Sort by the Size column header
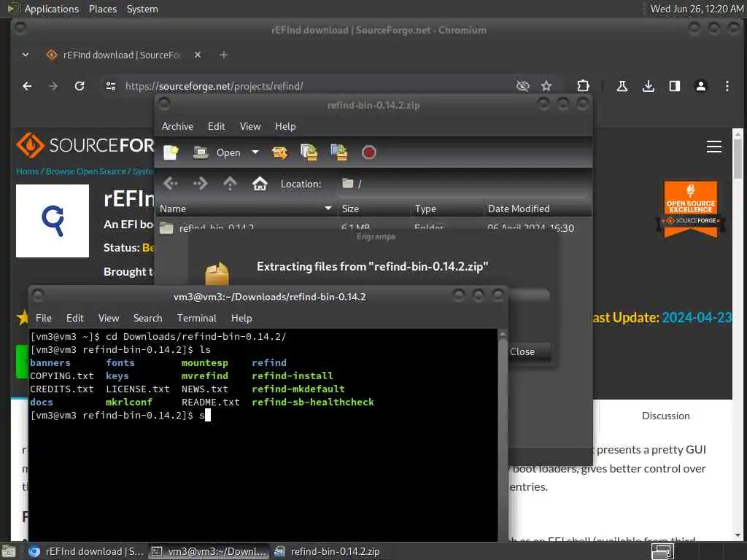Viewport: 747px width, 560px height. (374, 209)
